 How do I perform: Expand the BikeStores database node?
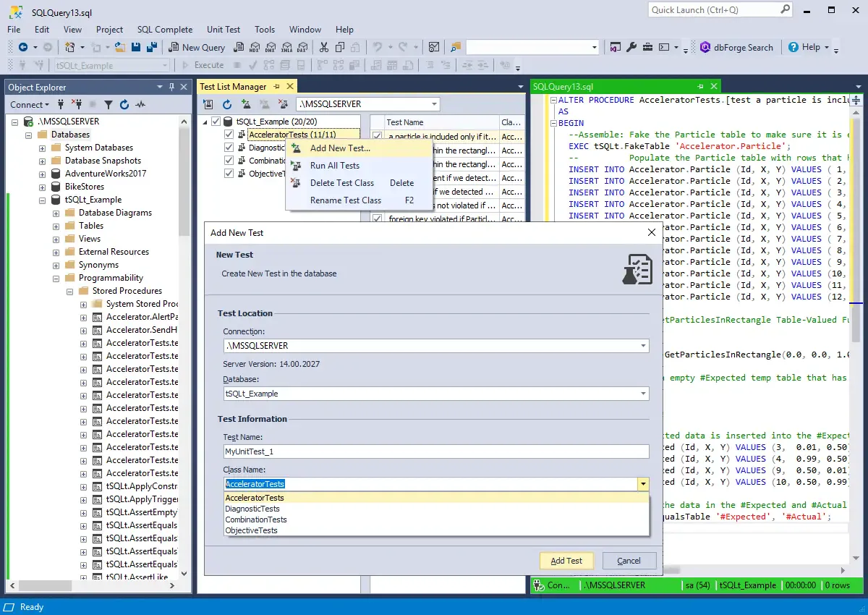(43, 187)
